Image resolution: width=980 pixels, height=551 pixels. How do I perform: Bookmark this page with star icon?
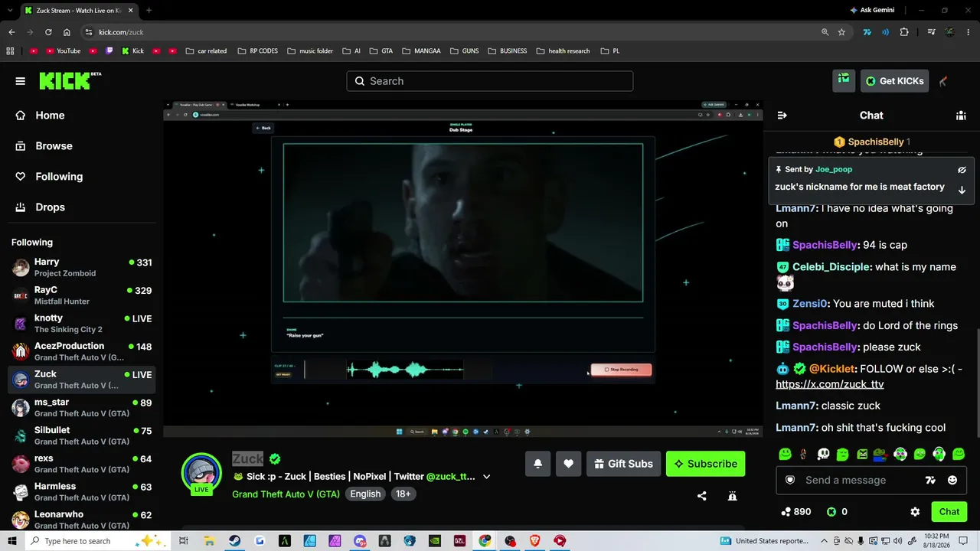(841, 32)
